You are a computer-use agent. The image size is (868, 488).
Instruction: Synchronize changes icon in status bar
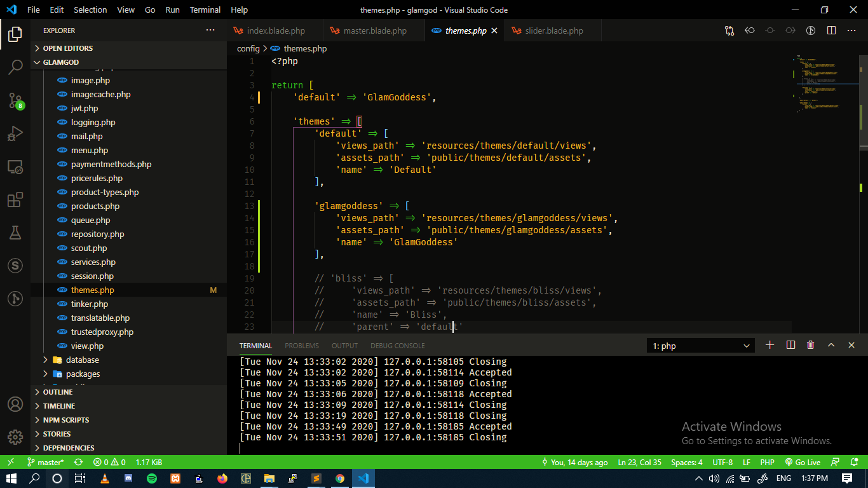tap(78, 462)
